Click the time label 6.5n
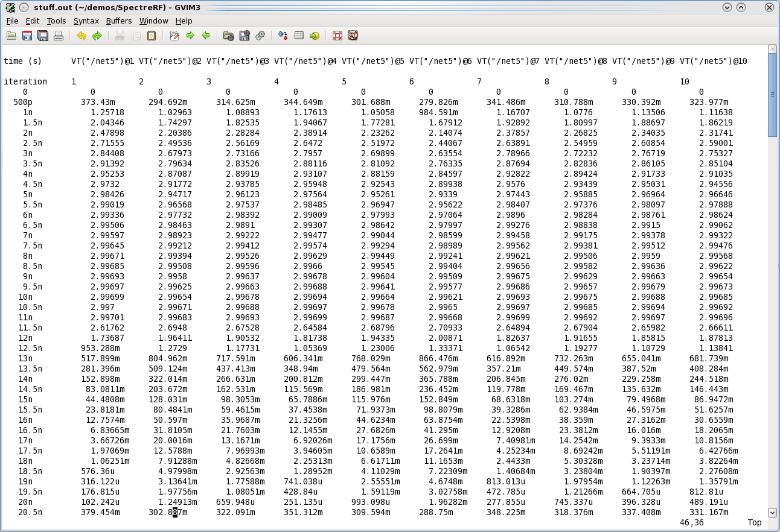 coord(33,225)
